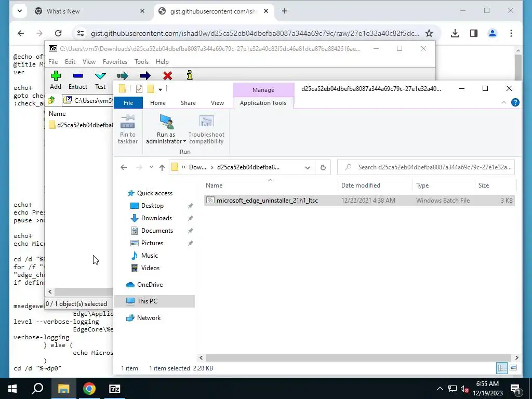532x399 pixels.
Task: Open 7-Zip File menu
Action: point(53,62)
